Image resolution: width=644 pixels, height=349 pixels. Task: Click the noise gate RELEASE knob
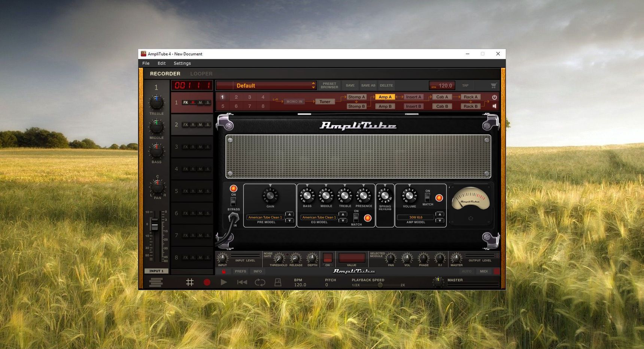click(295, 258)
